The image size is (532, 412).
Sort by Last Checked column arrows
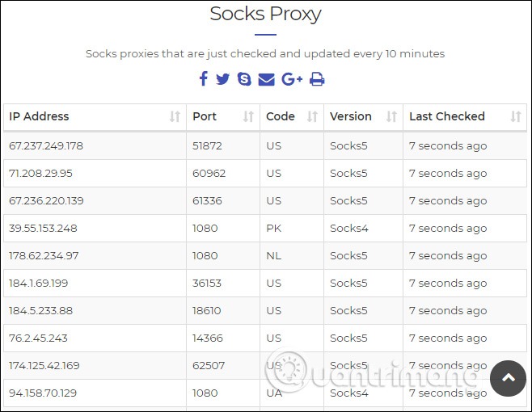516,116
